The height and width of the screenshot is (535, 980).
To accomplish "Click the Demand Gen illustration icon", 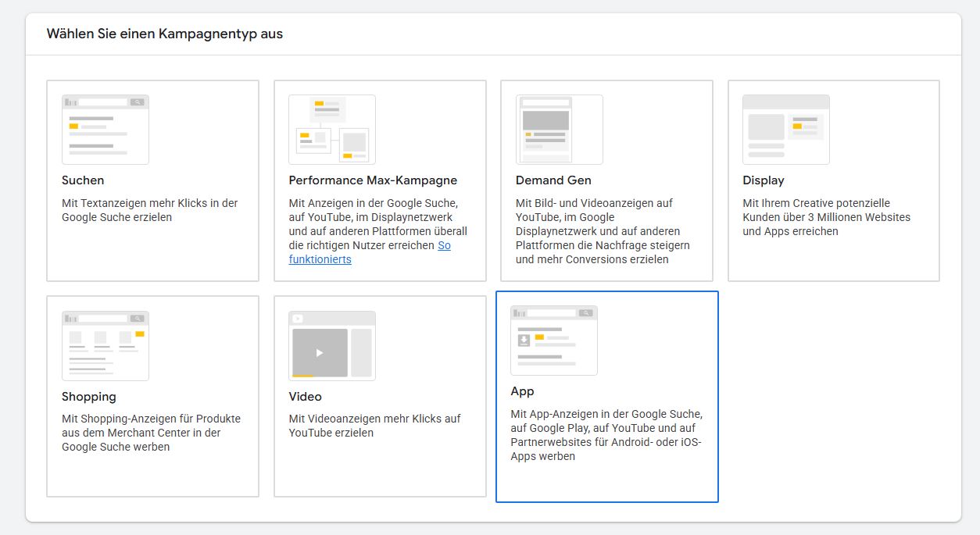I will tap(559, 130).
